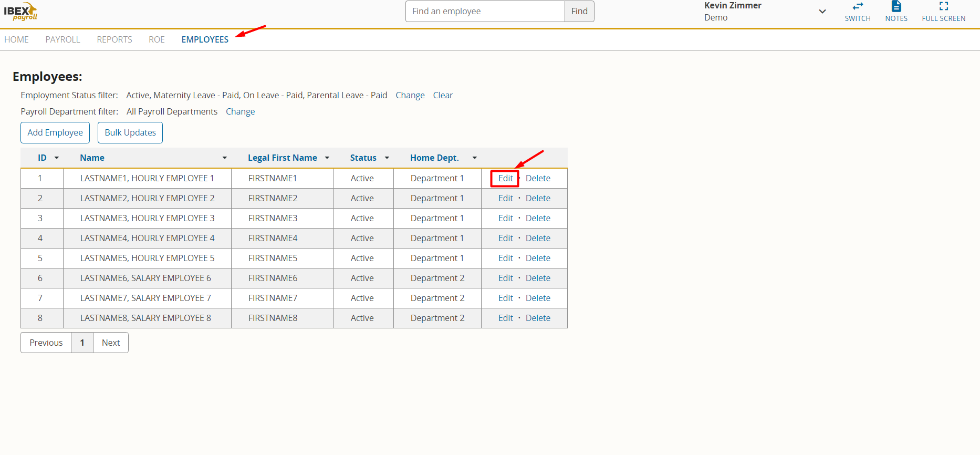Viewport: 980px width, 455px height.
Task: Change the Payroll Department filter
Action: (241, 111)
